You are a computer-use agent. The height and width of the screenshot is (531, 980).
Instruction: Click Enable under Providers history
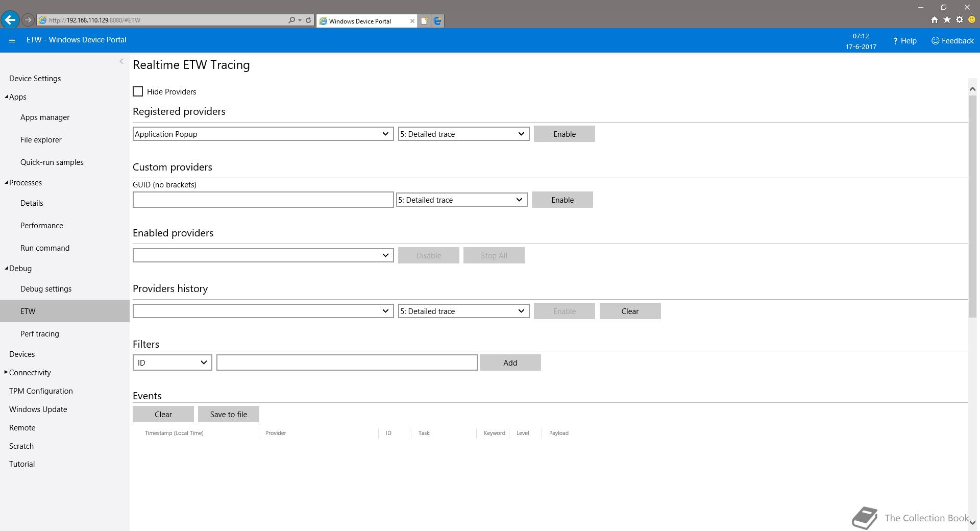click(565, 311)
